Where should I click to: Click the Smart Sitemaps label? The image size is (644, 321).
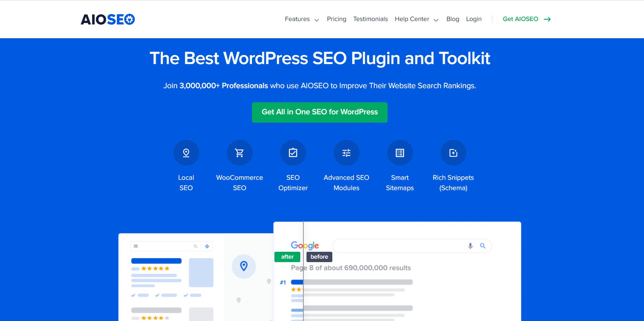pos(400,183)
